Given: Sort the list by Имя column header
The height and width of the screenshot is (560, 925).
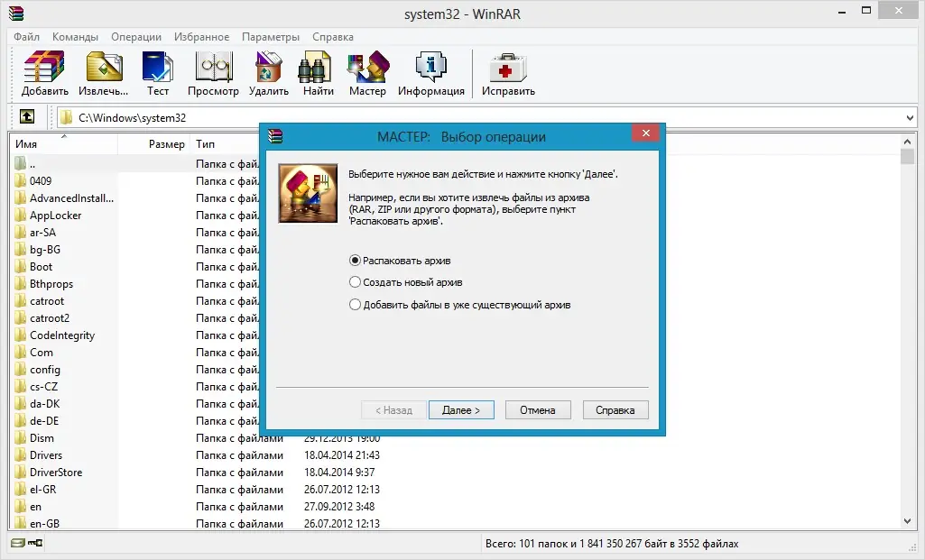Looking at the screenshot, I should [64, 143].
